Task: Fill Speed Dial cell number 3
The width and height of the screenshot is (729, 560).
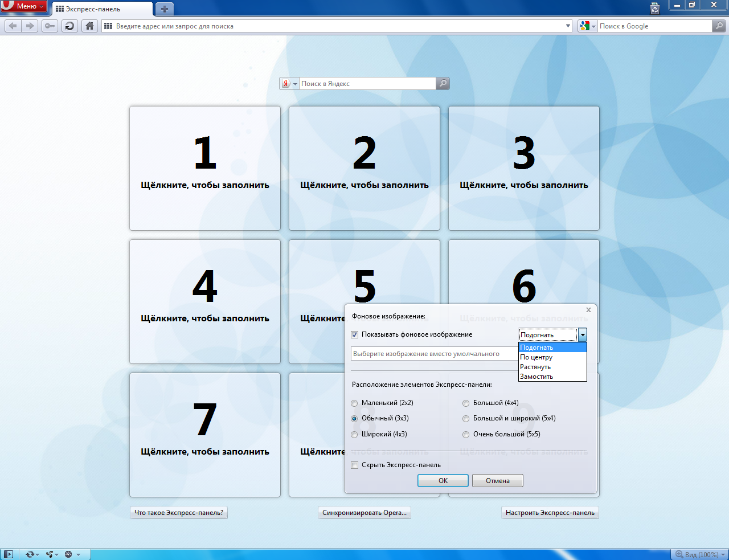Action: coord(524,168)
